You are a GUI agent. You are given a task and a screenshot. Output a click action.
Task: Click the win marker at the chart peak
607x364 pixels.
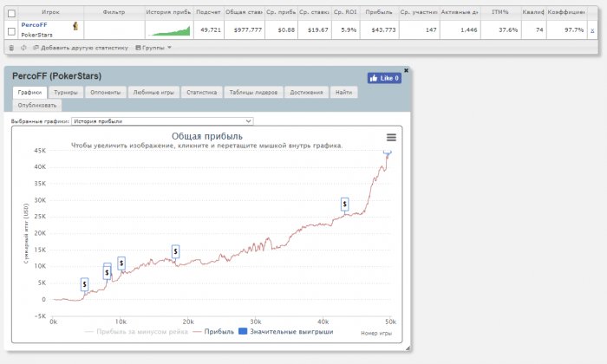(x=388, y=153)
